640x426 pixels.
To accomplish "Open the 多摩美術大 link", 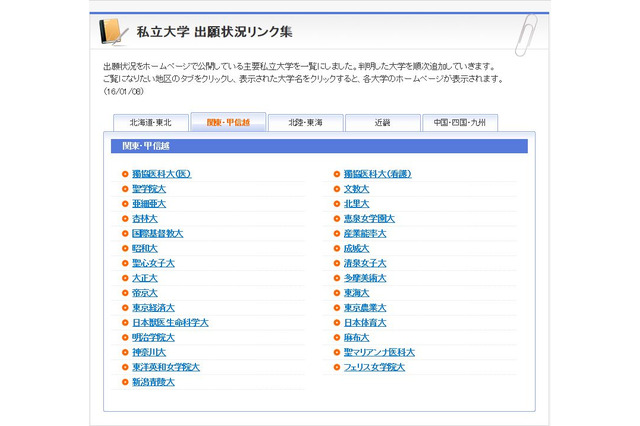I will point(365,278).
